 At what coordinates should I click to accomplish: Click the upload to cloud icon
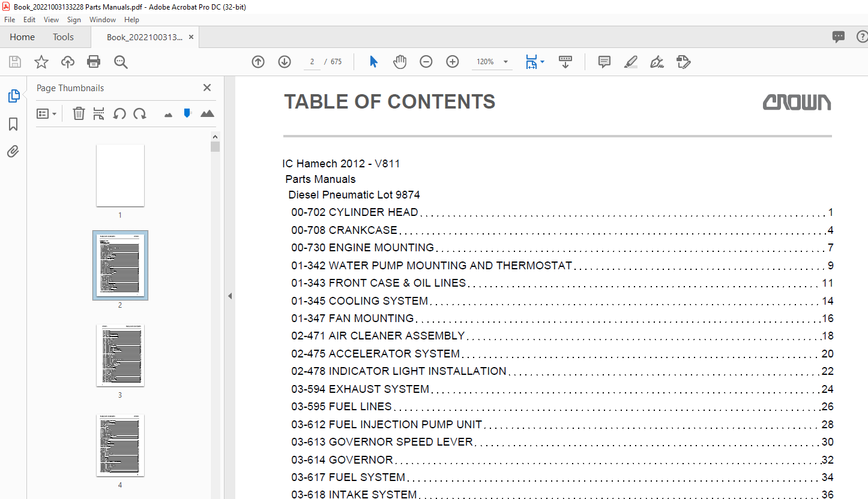(x=68, y=62)
